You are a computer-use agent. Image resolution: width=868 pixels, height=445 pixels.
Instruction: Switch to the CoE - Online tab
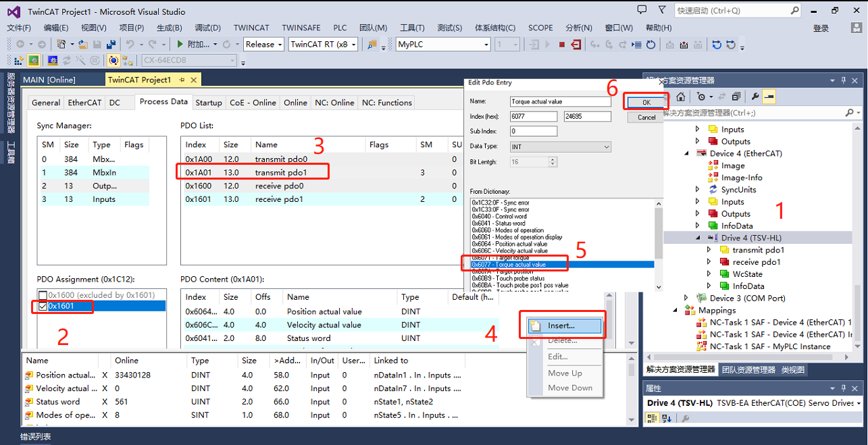pos(253,103)
